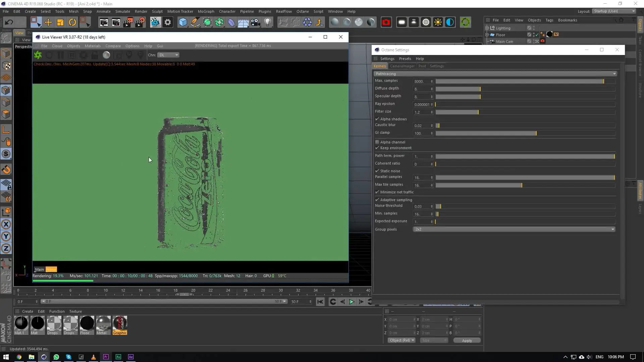Click the green Octane Live Viewer icon
The height and width of the screenshot is (362, 644).
[465, 22]
